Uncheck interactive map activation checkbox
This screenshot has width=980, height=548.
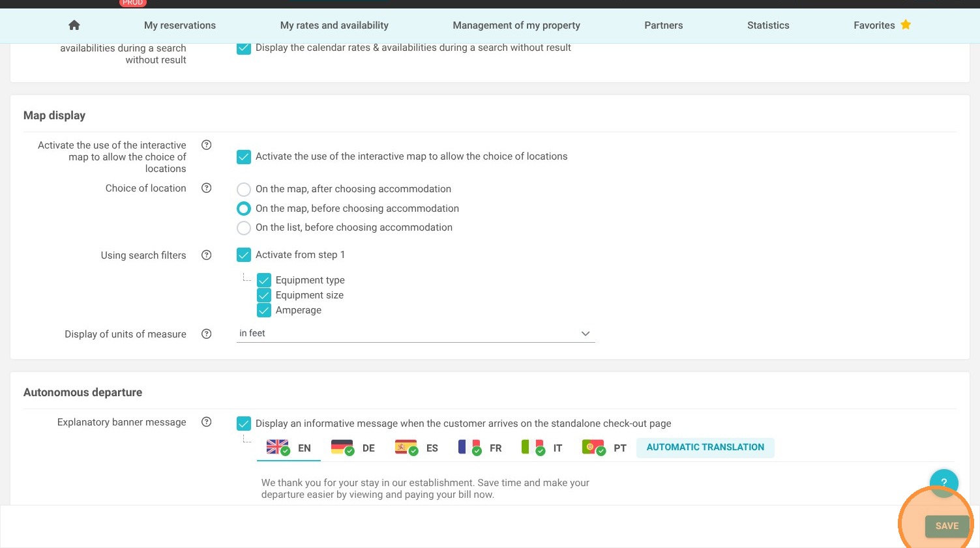click(244, 157)
